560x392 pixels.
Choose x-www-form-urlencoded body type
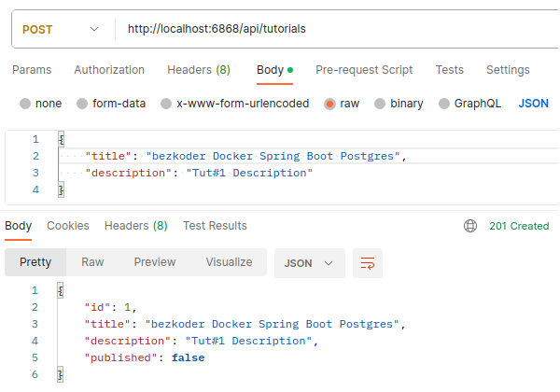click(x=166, y=104)
